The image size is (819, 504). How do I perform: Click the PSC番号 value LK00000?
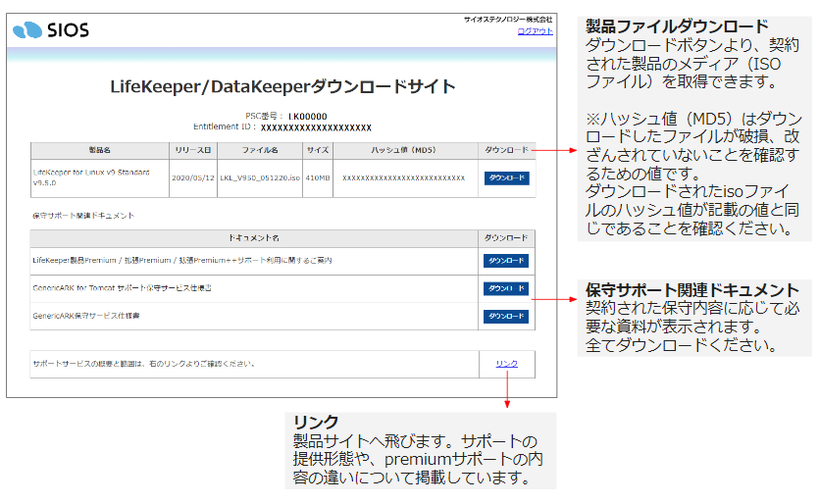pos(308,117)
